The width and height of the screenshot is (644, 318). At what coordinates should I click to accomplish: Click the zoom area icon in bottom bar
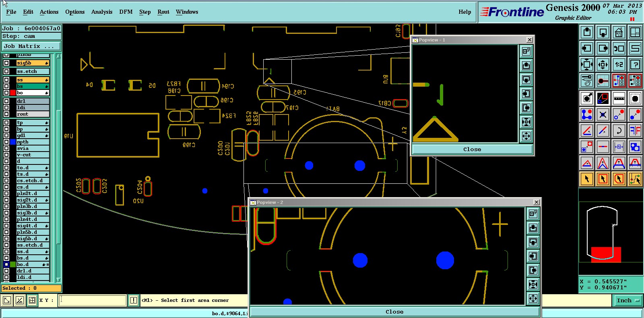pyautogui.click(x=7, y=300)
